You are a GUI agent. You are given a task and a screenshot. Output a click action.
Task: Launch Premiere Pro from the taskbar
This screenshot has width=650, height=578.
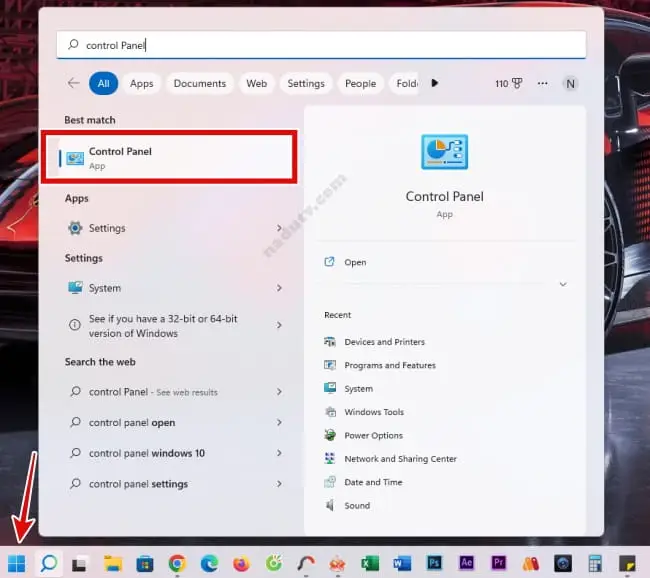click(499, 563)
